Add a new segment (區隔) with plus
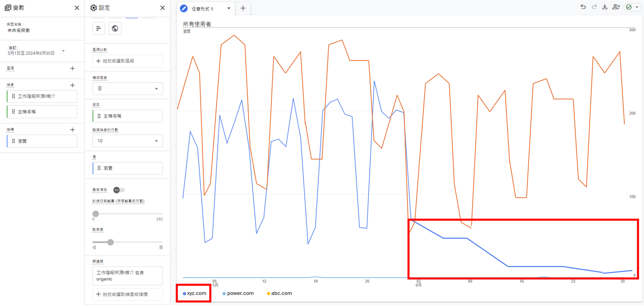644x305 pixels. tap(72, 68)
